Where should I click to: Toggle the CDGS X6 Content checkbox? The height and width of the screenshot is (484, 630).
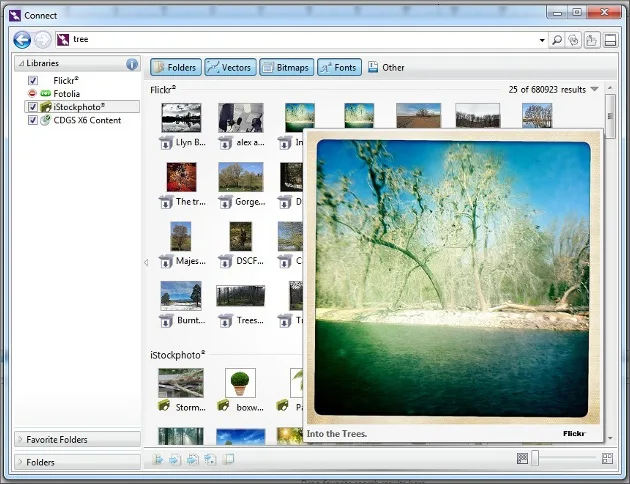tap(33, 120)
